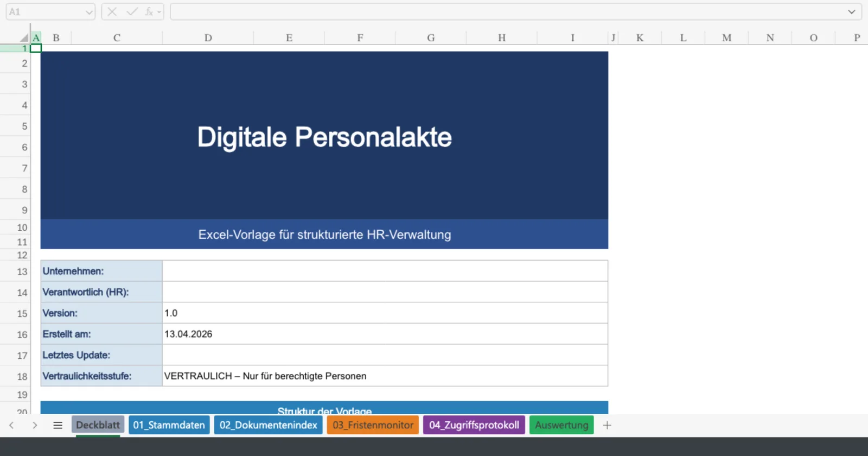Click the empty Unternehmen value cell
This screenshot has width=868, height=456.
(385, 271)
